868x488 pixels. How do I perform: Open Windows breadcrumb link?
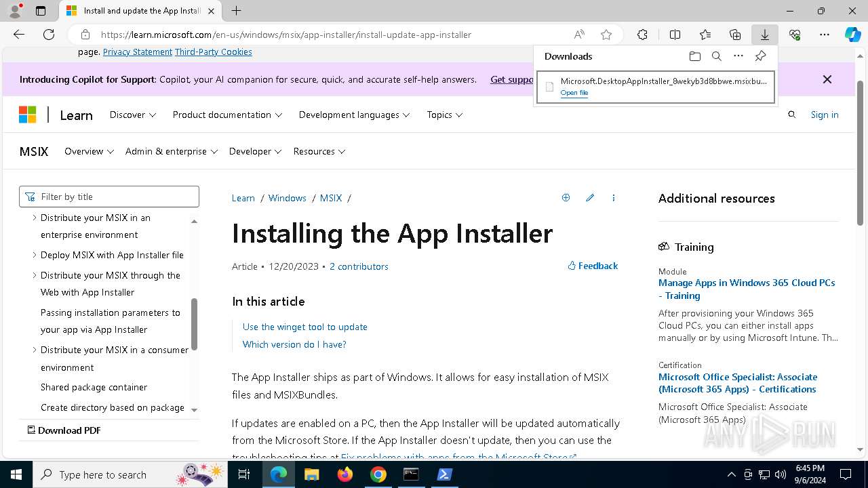point(288,198)
